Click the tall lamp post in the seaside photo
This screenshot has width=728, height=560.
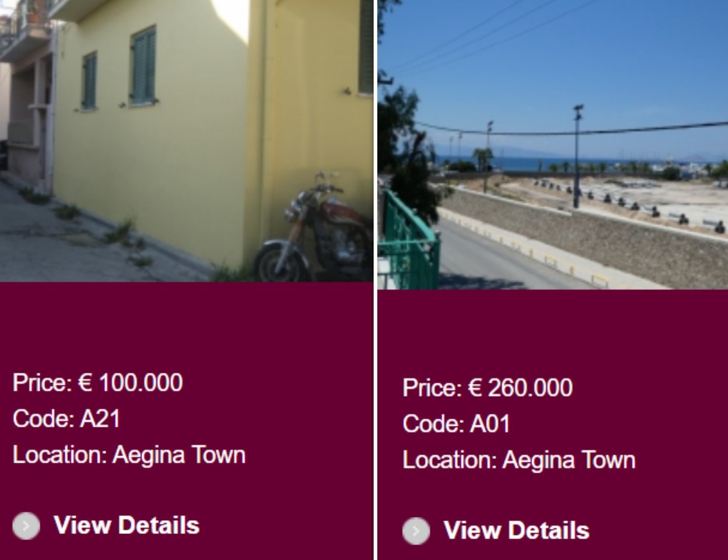click(x=577, y=156)
